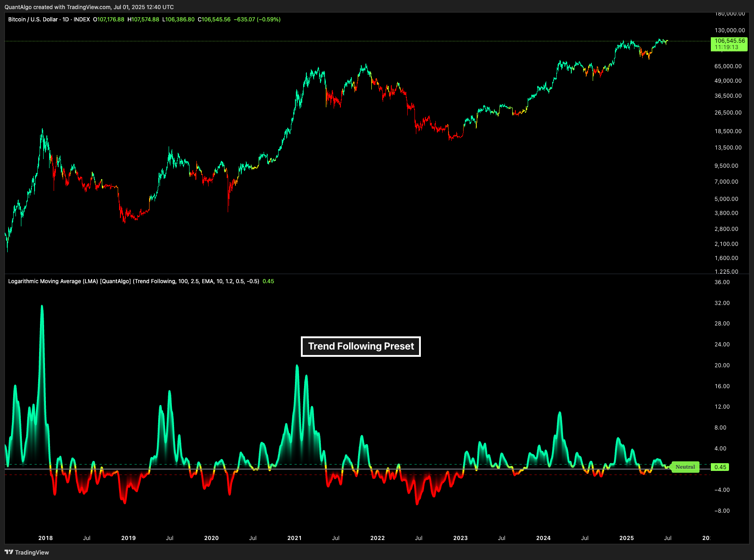Click the 2023 label on the time axis
This screenshot has width=754, height=560.
[x=460, y=538]
